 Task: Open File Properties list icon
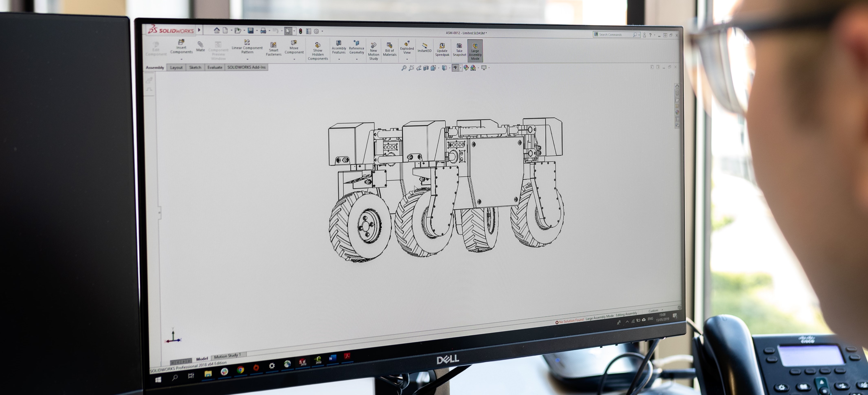coord(308,31)
